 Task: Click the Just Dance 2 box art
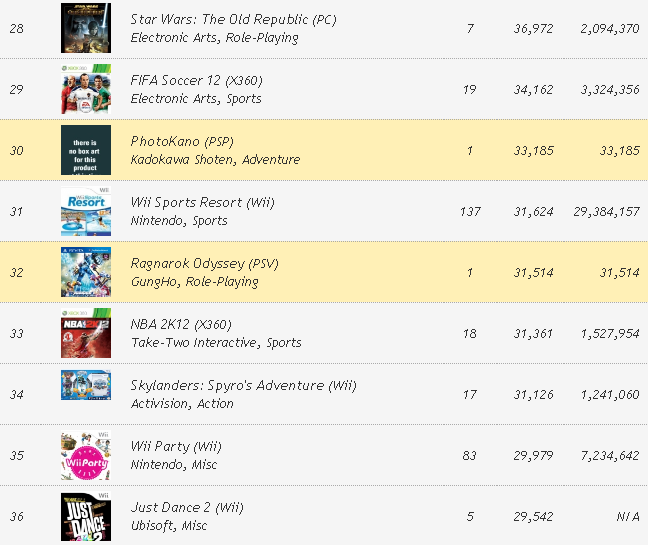click(86, 516)
